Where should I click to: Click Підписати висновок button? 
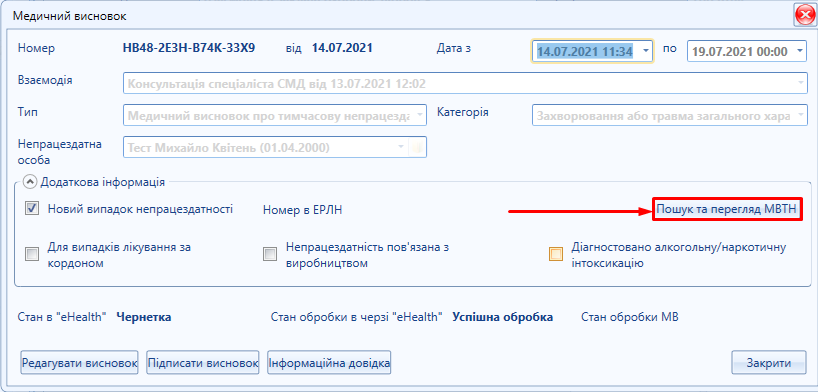click(203, 363)
